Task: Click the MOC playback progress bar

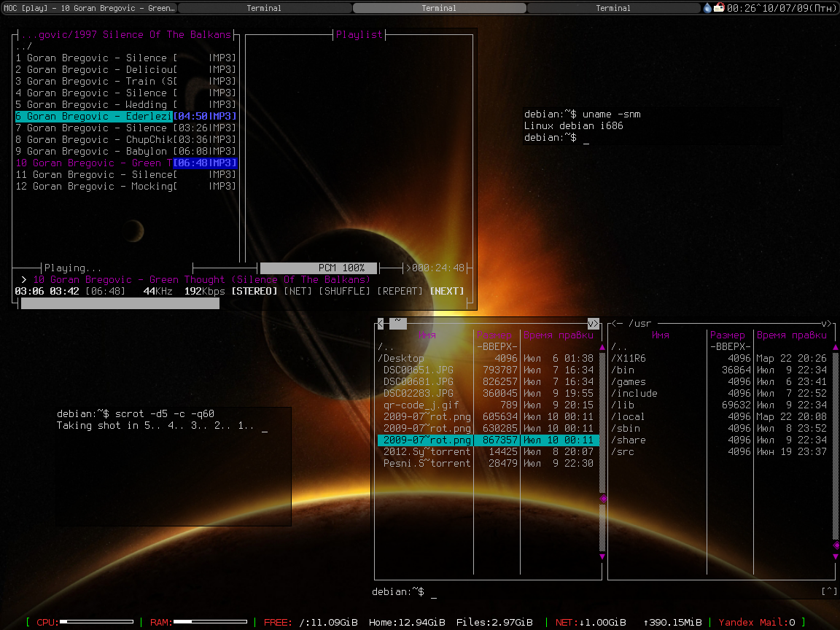Action: (x=120, y=303)
